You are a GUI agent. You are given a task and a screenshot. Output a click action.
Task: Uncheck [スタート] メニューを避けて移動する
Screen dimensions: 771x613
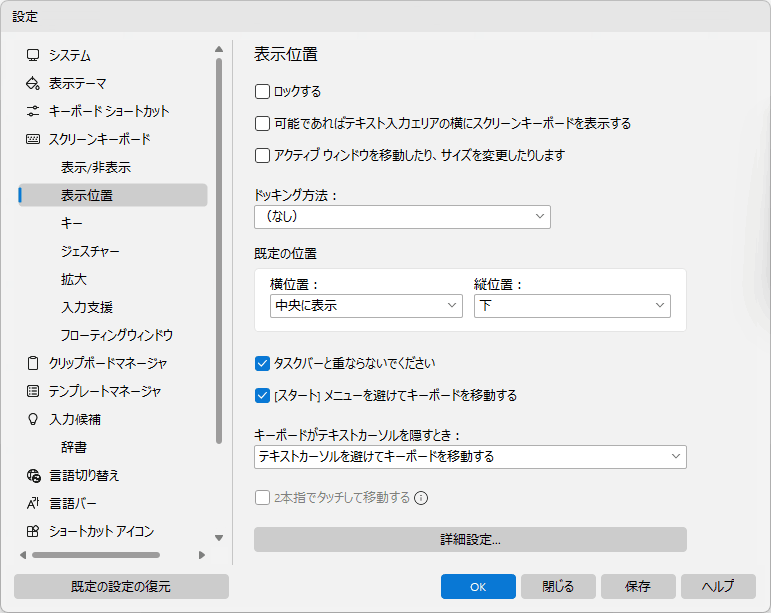263,396
